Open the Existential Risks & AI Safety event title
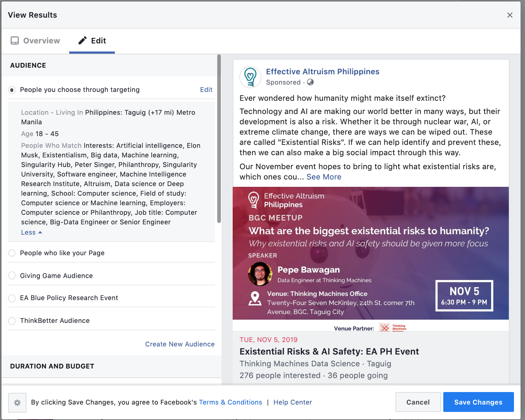Image resolution: width=525 pixels, height=420 pixels. 329,352
